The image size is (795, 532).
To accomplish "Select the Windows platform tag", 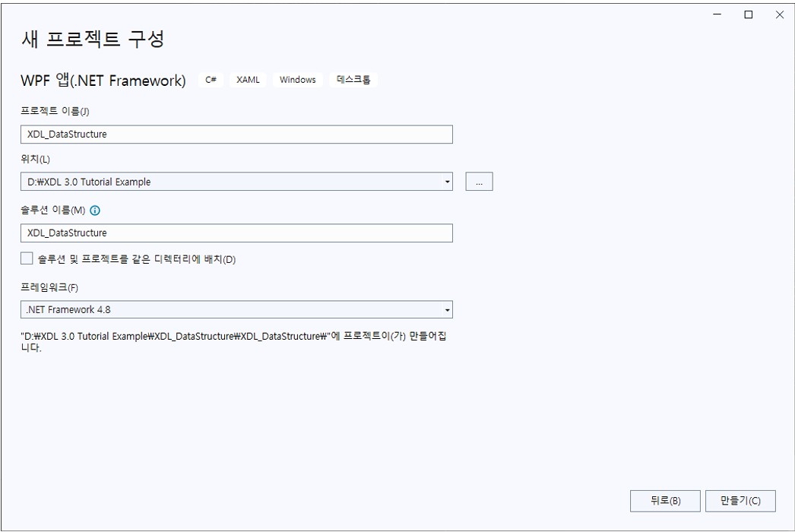I will pos(298,80).
